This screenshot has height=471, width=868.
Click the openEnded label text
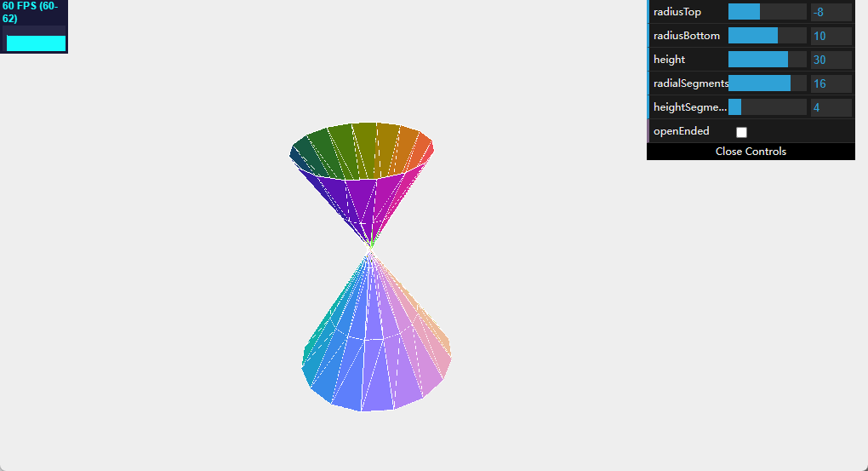[x=681, y=131]
